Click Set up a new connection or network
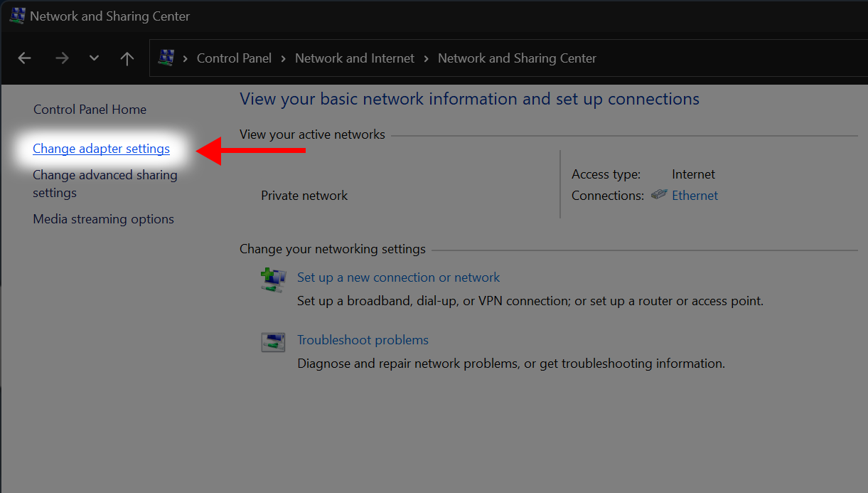Screen dimensions: 868x493 398,277
